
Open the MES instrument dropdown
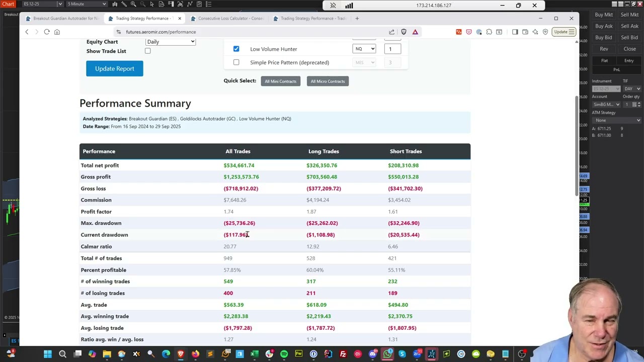point(364,62)
